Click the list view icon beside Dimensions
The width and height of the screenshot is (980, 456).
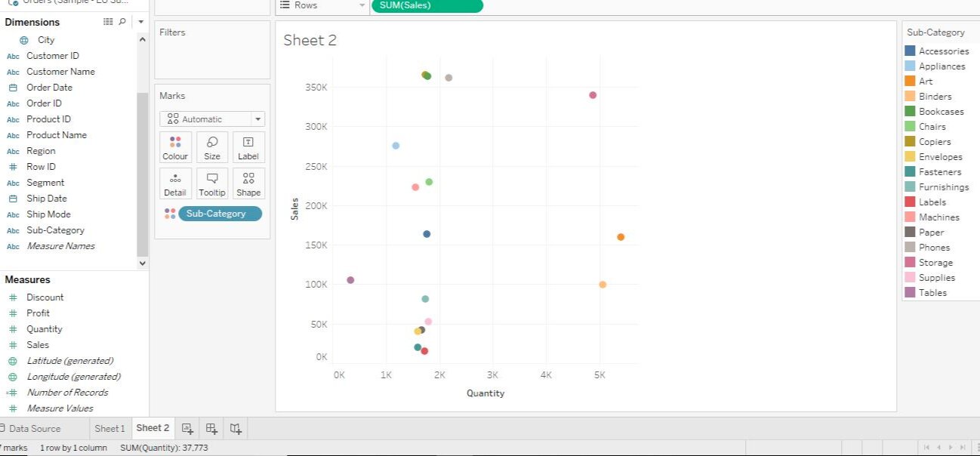coord(108,21)
